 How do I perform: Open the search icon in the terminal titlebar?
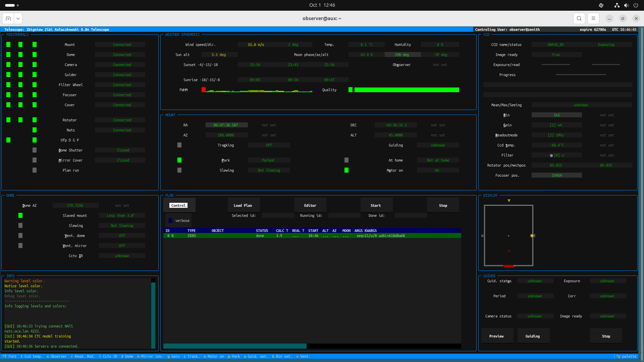[579, 18]
